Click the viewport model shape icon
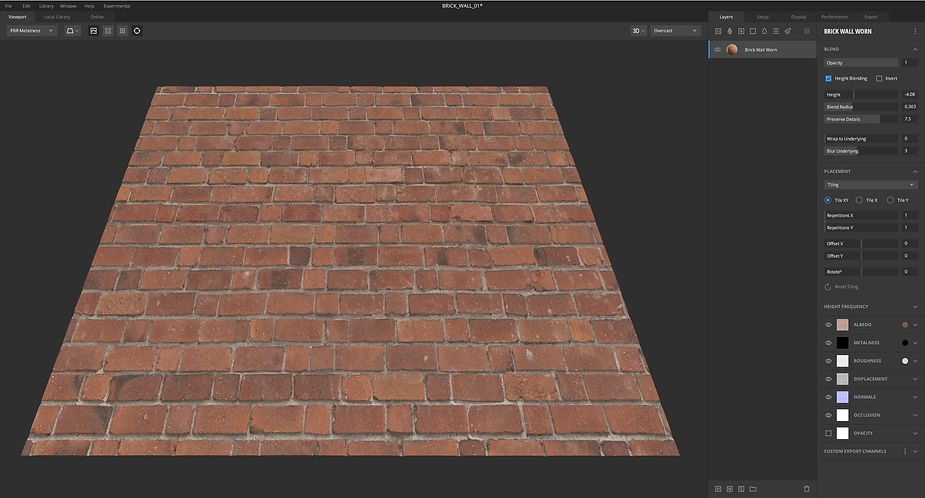Image resolution: width=925 pixels, height=498 pixels. (72, 31)
